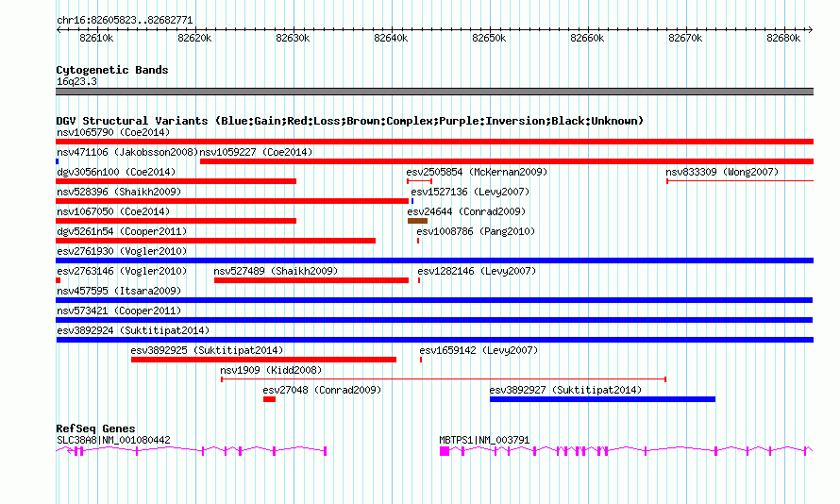Click the MBTPS1 first magenta exon block
The image size is (840, 504).
pos(445,451)
